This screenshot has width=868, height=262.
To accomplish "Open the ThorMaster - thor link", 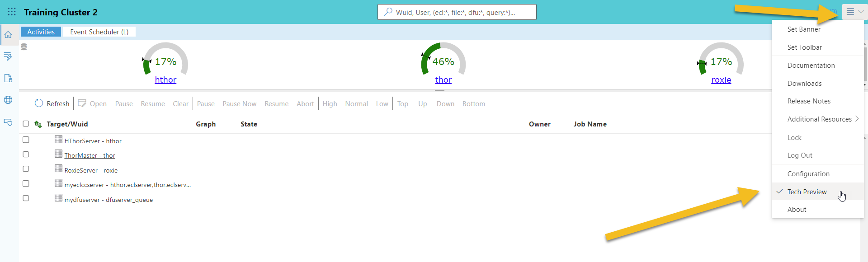I will tap(90, 155).
